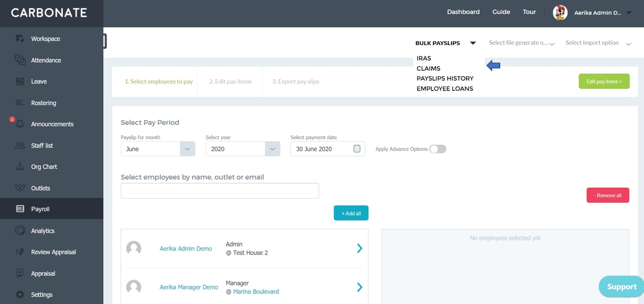Expand the Select file generate dropdown

click(522, 43)
